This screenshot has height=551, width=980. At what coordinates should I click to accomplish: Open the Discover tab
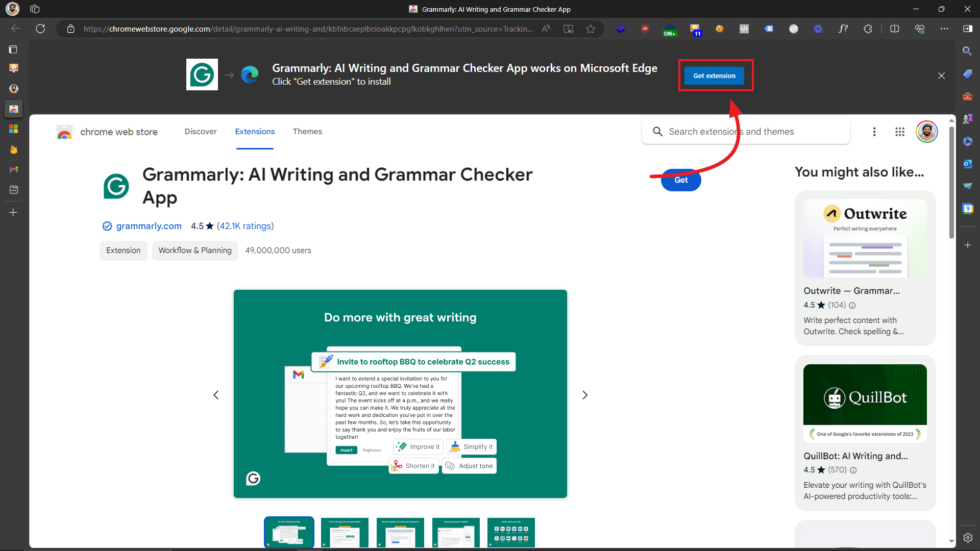[x=201, y=132]
